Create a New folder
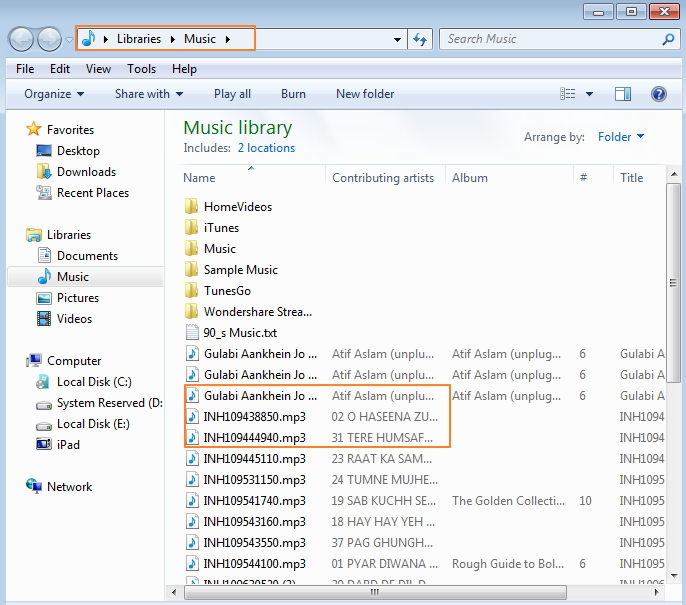Screen dimensions: 686x605 pyautogui.click(x=365, y=94)
